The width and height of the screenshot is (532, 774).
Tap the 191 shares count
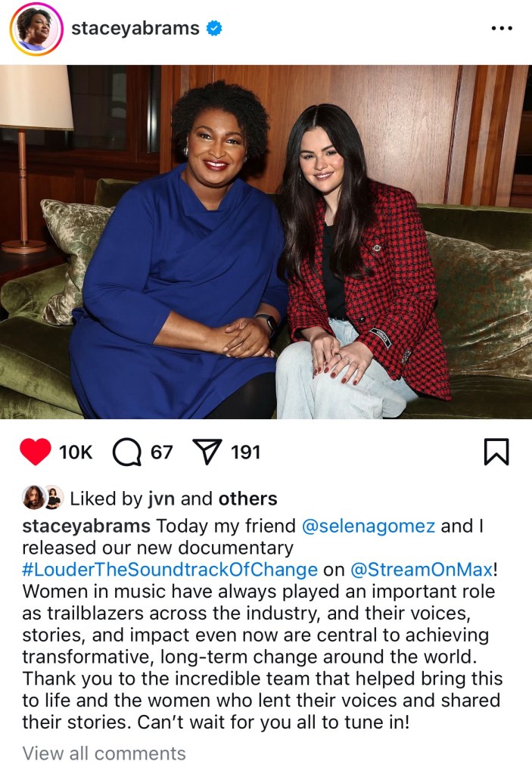245,452
